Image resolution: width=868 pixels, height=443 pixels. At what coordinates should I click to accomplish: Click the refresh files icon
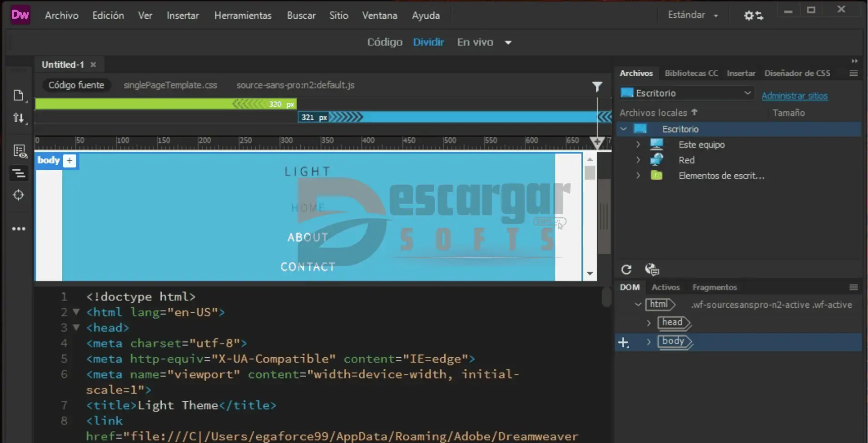pos(626,270)
